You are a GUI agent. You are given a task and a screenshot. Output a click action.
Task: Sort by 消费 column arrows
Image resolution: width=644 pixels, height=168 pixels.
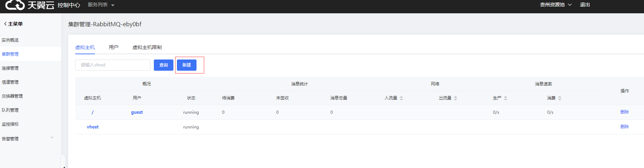[x=560, y=98]
